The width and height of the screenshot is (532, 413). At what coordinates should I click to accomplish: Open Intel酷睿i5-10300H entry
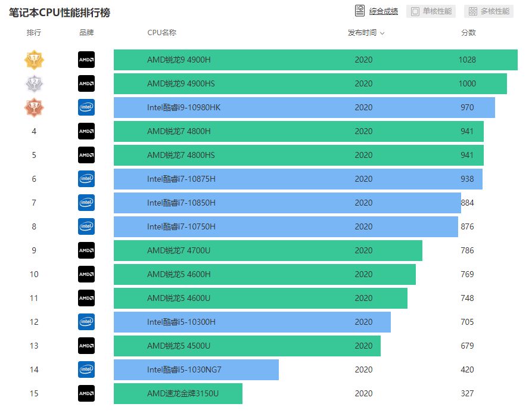(181, 322)
